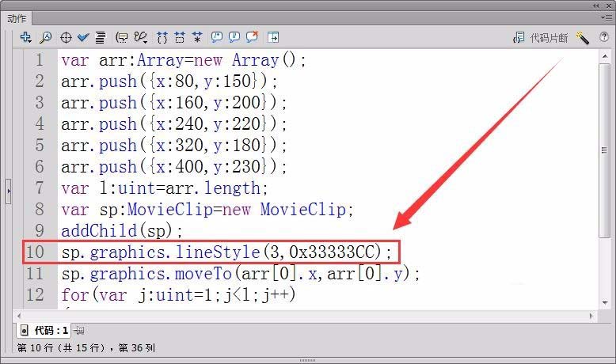Click line number 12 in the gutter
Viewport: 616px width, 364px height.
point(35,294)
